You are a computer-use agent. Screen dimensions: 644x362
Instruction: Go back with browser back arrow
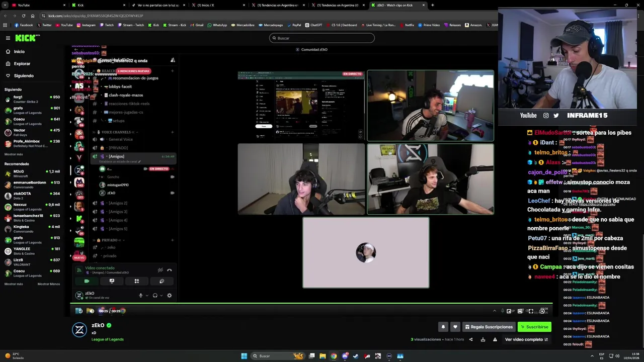tap(6, 16)
